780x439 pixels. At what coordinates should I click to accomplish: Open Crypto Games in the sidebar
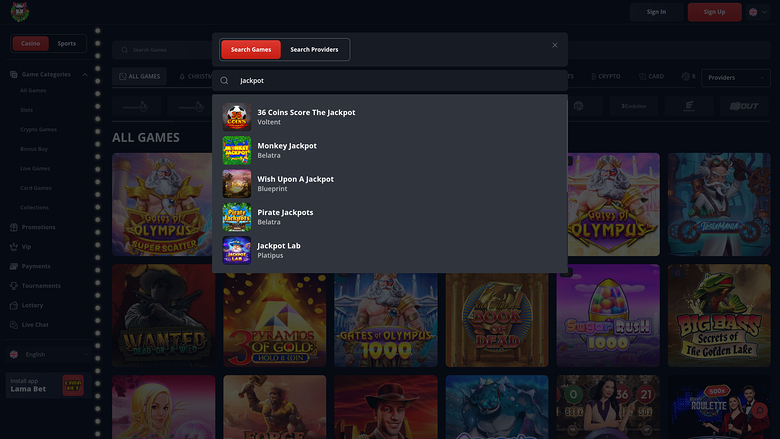[38, 129]
